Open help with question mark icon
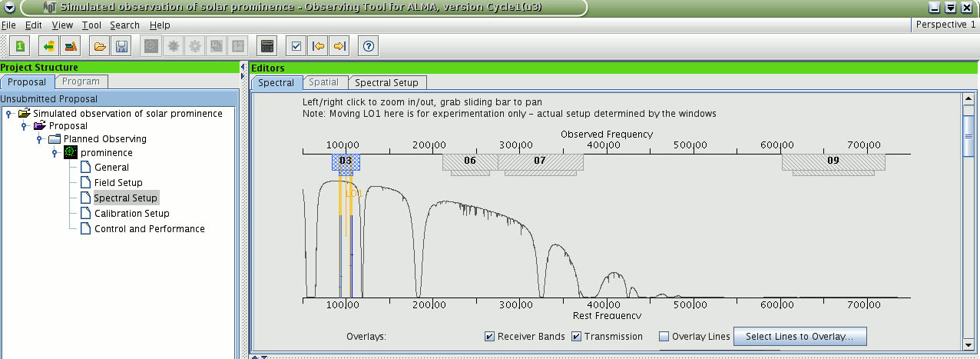The image size is (980, 359). point(369,46)
